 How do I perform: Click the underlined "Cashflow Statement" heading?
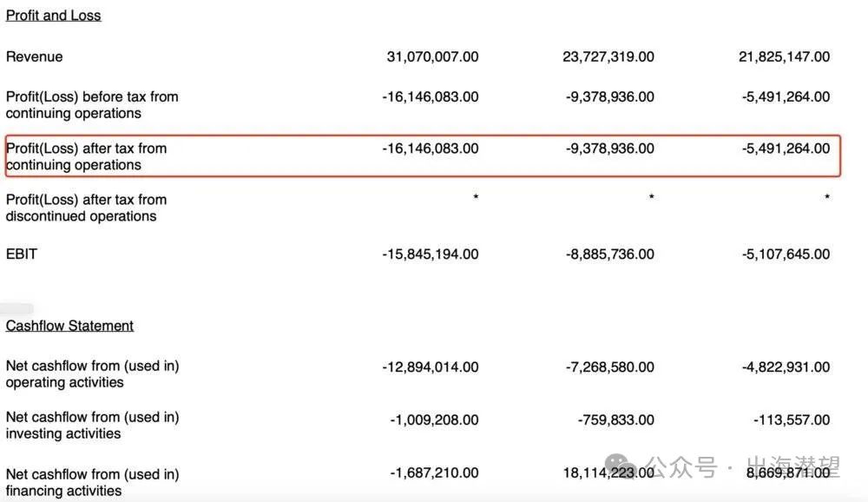[x=69, y=326]
